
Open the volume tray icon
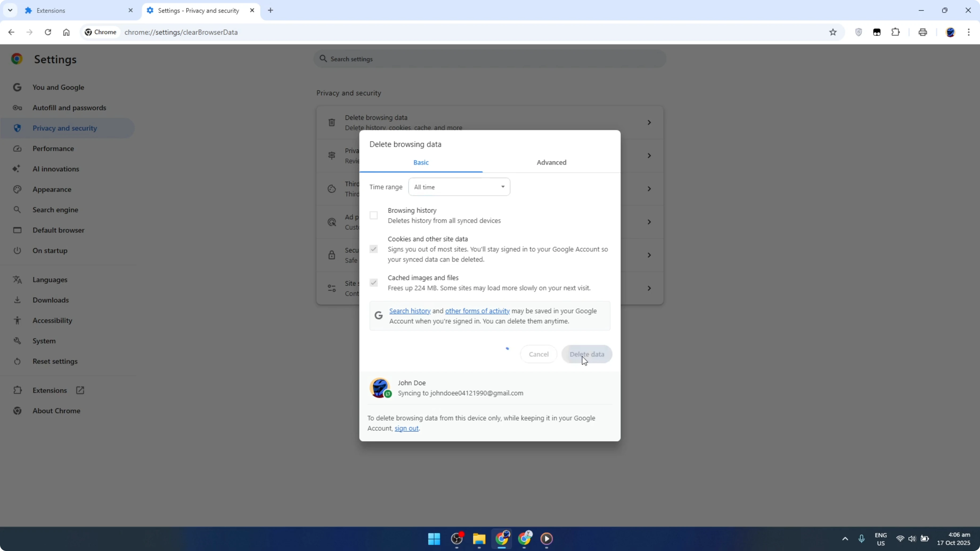click(912, 539)
